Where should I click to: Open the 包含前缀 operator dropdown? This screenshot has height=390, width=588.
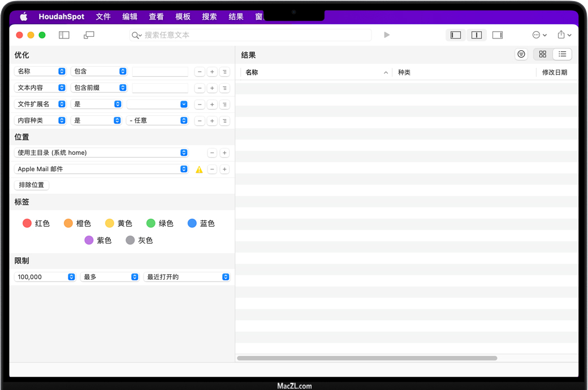pos(99,88)
